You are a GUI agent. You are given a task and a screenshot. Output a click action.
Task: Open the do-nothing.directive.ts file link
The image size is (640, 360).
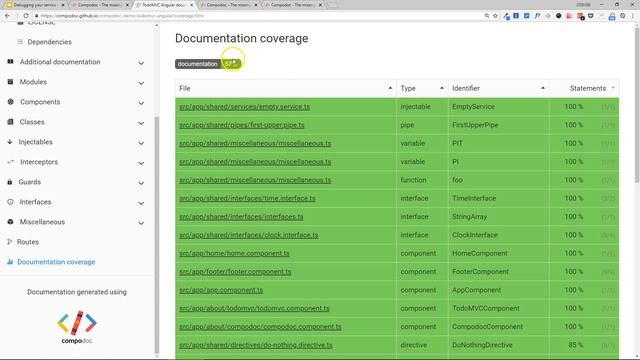pyautogui.click(x=256, y=345)
